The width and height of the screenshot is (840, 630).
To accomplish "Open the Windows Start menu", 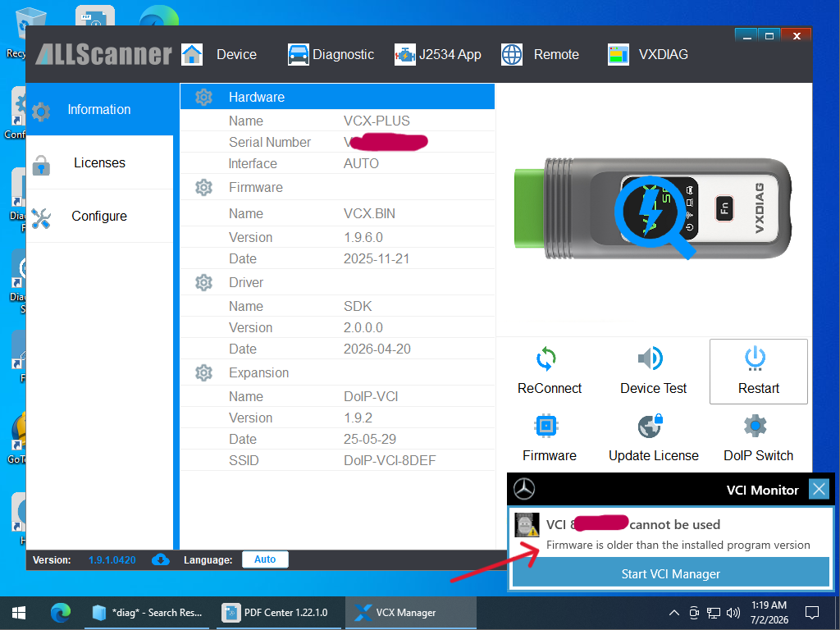I will (19, 613).
